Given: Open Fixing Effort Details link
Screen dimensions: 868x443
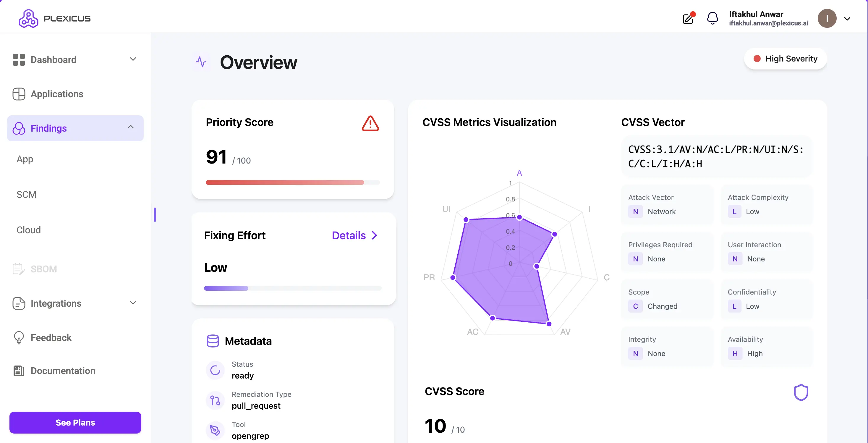Looking at the screenshot, I should (354, 235).
